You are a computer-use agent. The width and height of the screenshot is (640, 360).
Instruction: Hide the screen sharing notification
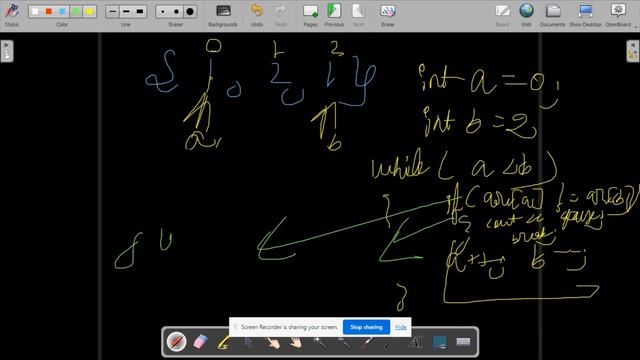coord(401,327)
